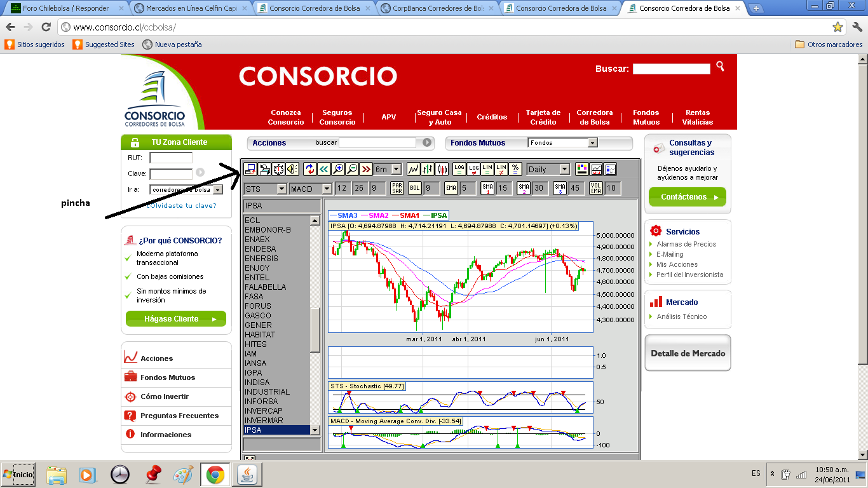Image resolution: width=868 pixels, height=488 pixels.
Task: Toggle the SMA 3 indicator
Action: [x=560, y=188]
